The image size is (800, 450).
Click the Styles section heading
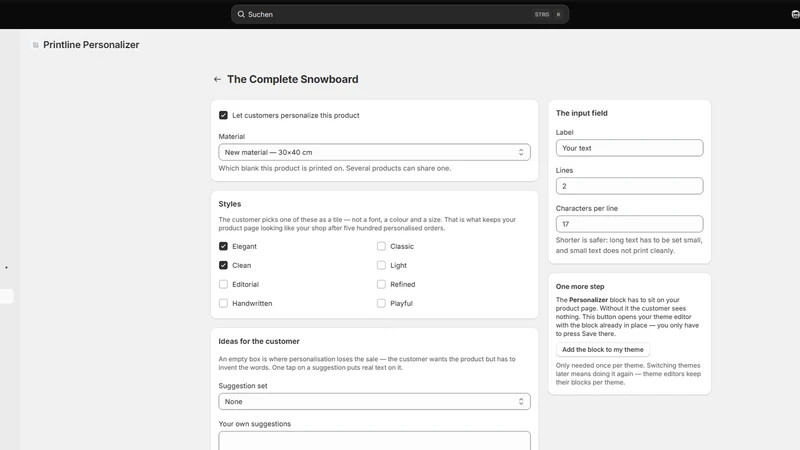[x=230, y=204]
